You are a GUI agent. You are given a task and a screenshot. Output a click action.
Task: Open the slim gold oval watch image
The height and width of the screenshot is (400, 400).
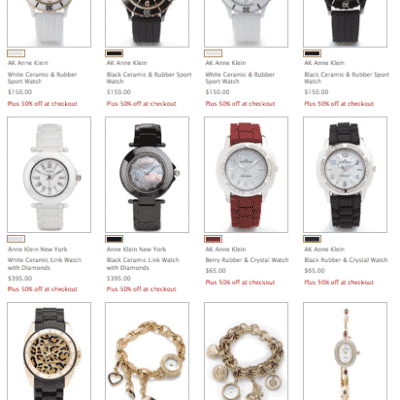point(345,351)
